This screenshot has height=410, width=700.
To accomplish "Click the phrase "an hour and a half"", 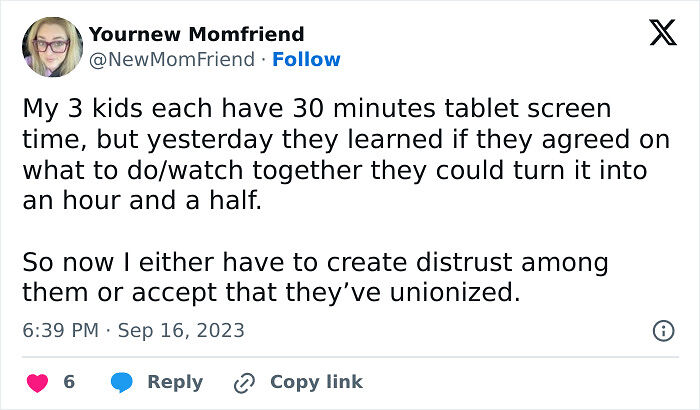I will (x=140, y=201).
